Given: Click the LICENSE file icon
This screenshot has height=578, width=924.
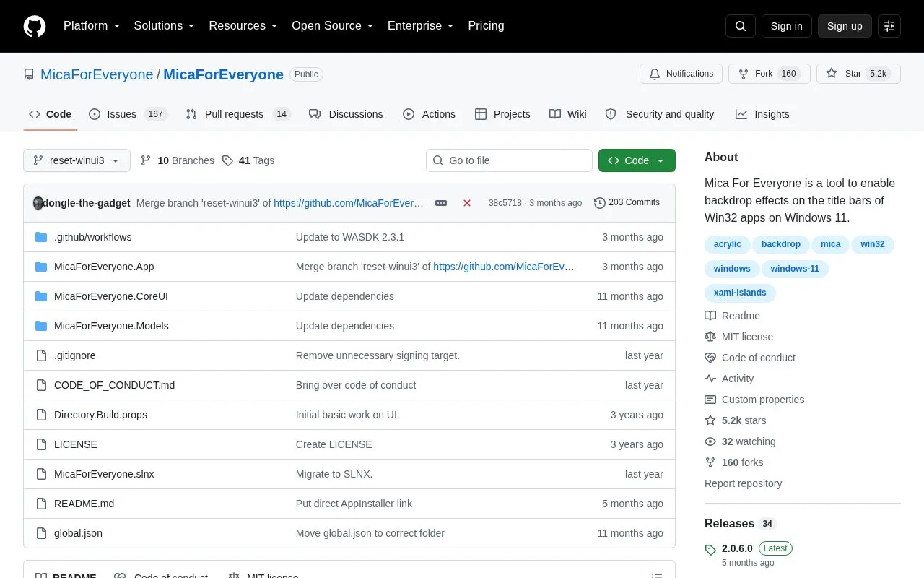Looking at the screenshot, I should [41, 444].
